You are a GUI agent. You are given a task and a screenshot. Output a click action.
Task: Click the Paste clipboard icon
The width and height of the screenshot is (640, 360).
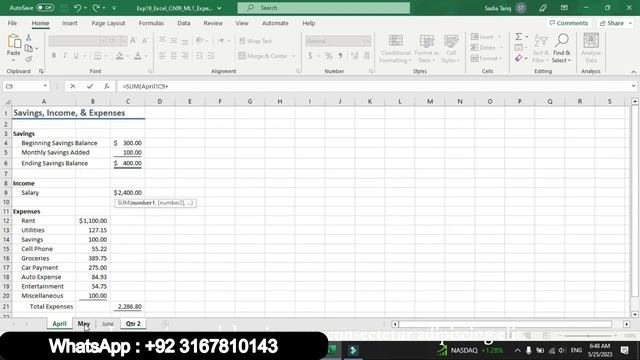coord(14,42)
